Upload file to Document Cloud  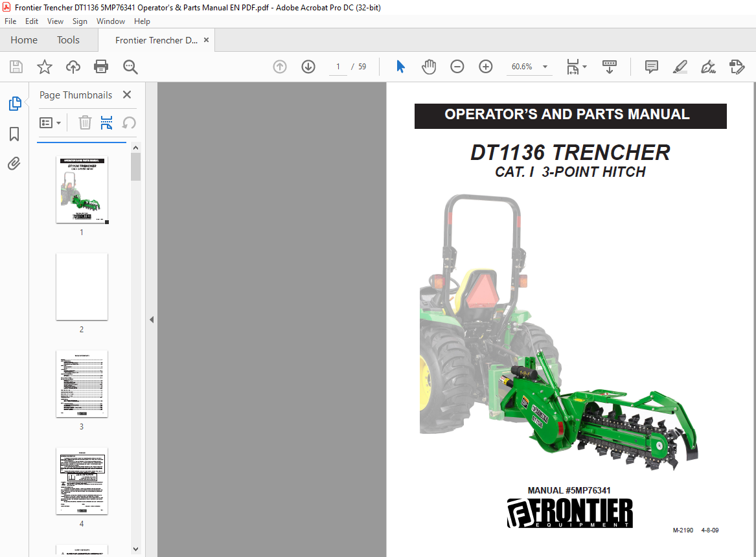coord(73,67)
